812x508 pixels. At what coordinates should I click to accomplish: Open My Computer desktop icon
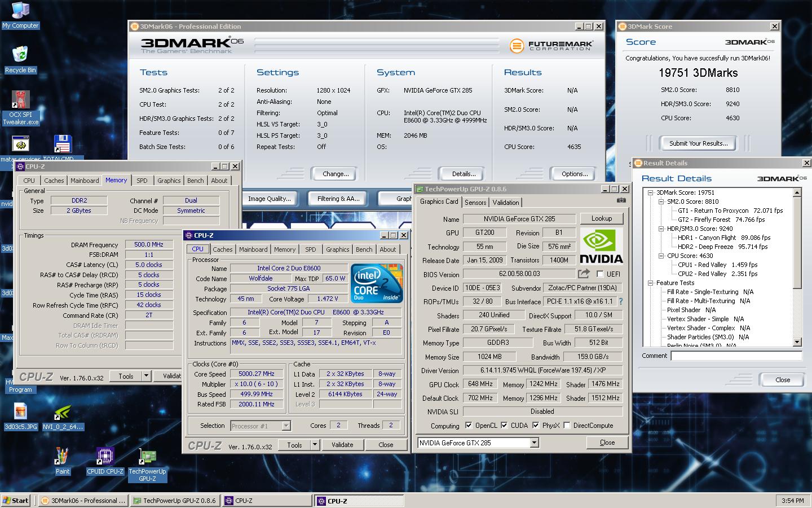[20, 15]
